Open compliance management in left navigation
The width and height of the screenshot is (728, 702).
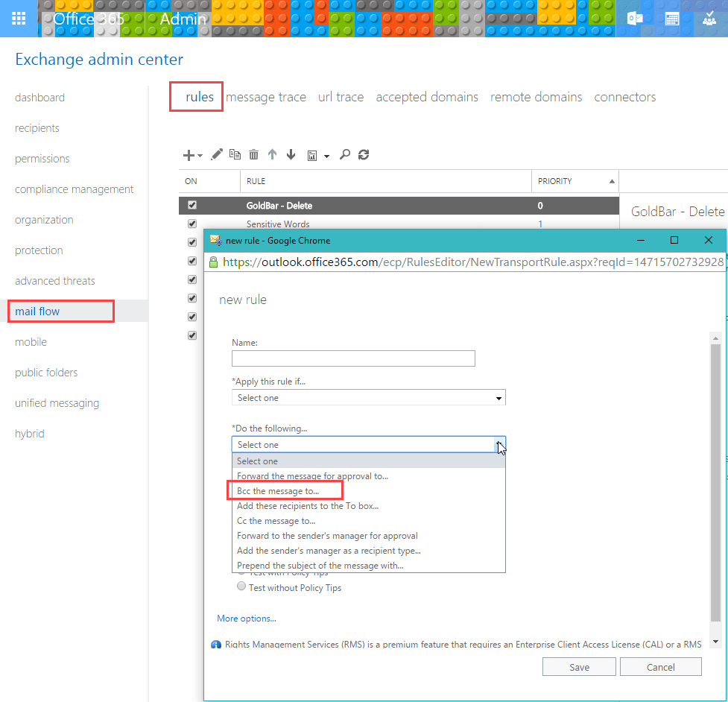pos(74,189)
